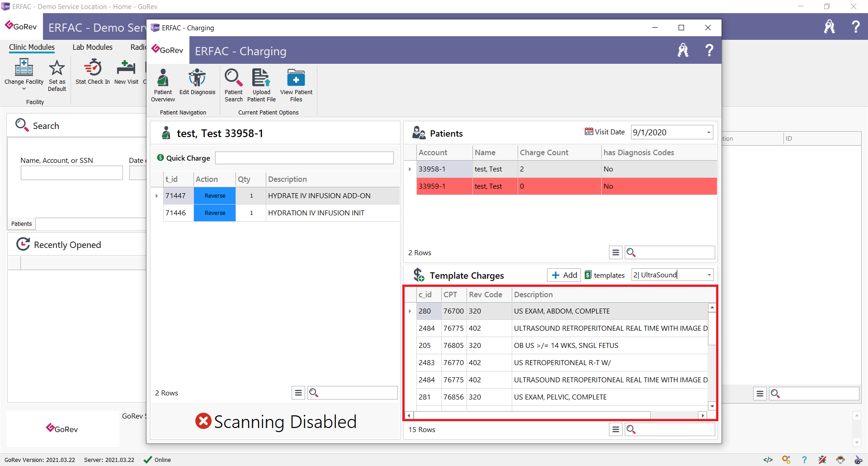Click Online status in status bar
Image resolution: width=868 pixels, height=466 pixels.
[x=157, y=460]
